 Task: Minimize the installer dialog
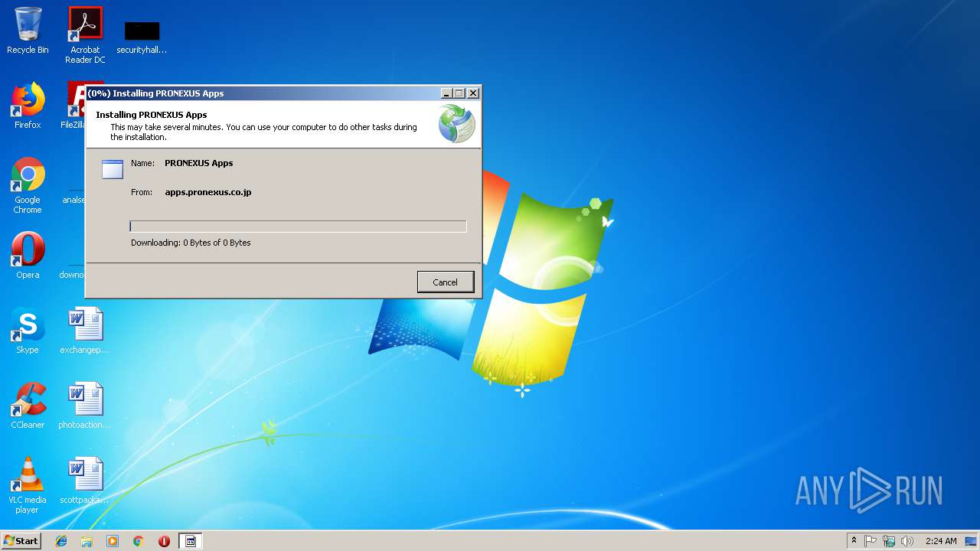(x=446, y=93)
